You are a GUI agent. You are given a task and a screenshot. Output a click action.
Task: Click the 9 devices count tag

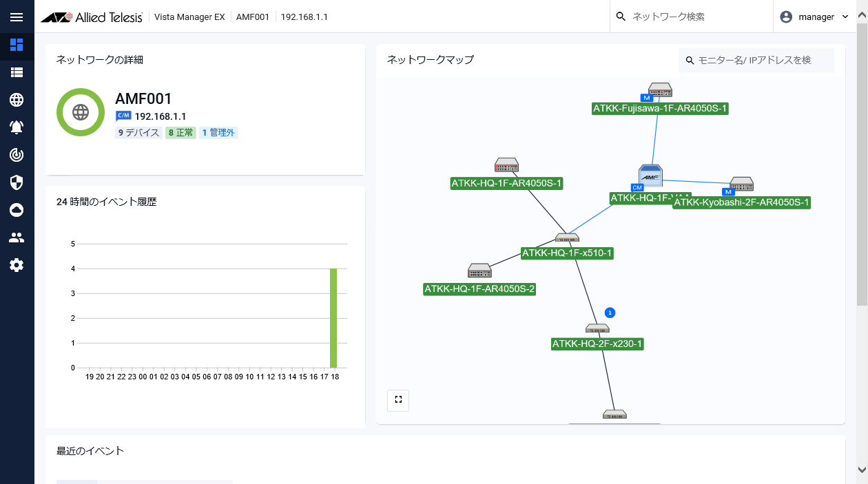click(x=138, y=133)
